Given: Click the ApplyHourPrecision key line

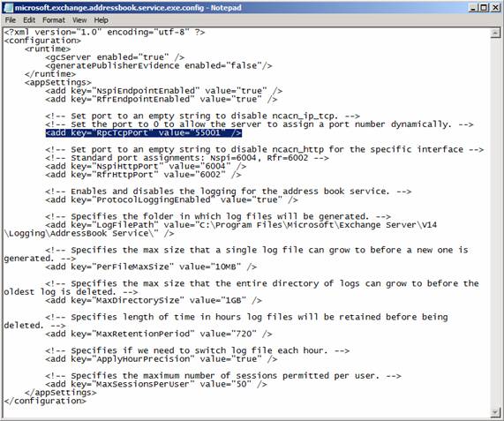Looking at the screenshot, I should 162,359.
